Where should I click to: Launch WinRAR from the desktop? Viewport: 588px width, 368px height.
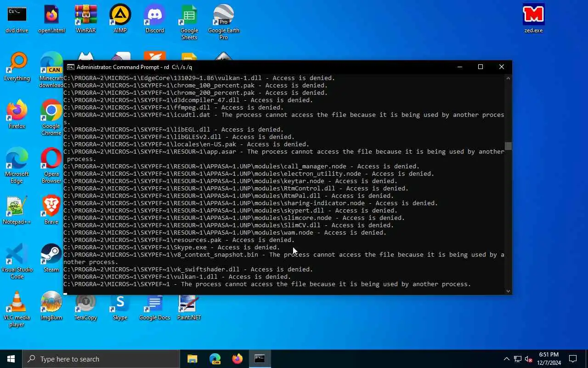coord(86,19)
